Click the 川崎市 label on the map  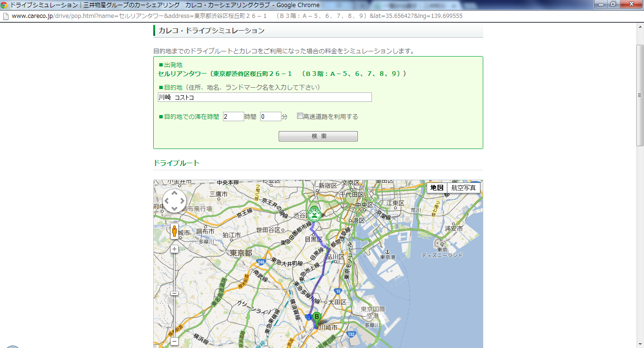pyautogui.click(x=328, y=327)
